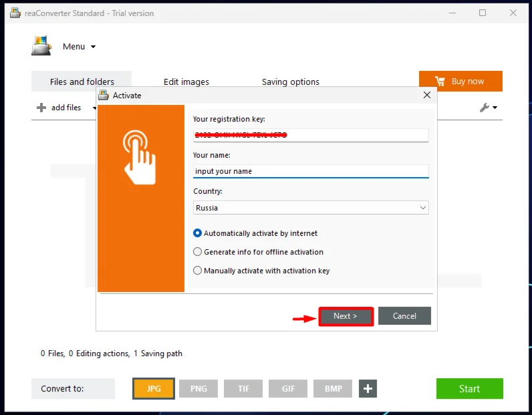Choose Generate info for offline activation

click(197, 252)
